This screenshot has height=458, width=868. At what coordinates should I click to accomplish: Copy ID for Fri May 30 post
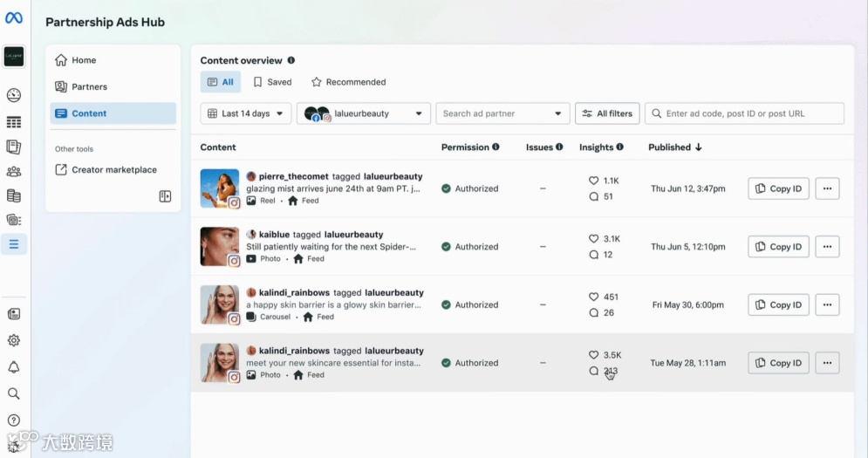pyautogui.click(x=778, y=304)
